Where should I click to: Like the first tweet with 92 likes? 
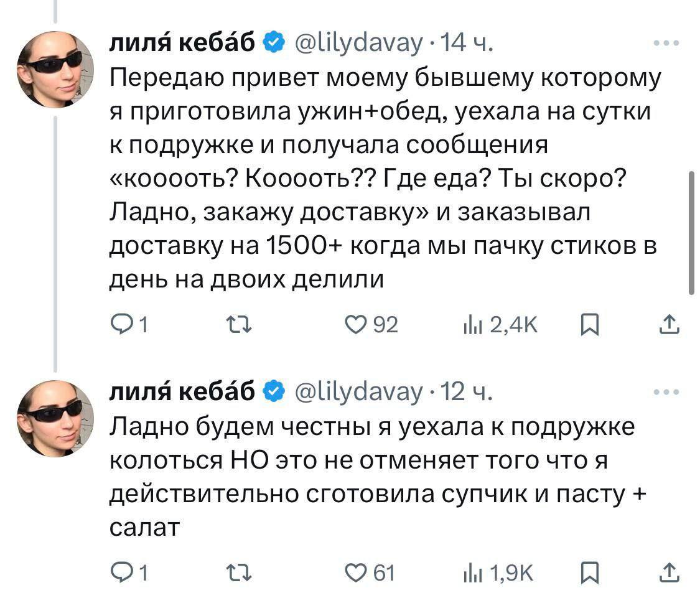pyautogui.click(x=356, y=325)
